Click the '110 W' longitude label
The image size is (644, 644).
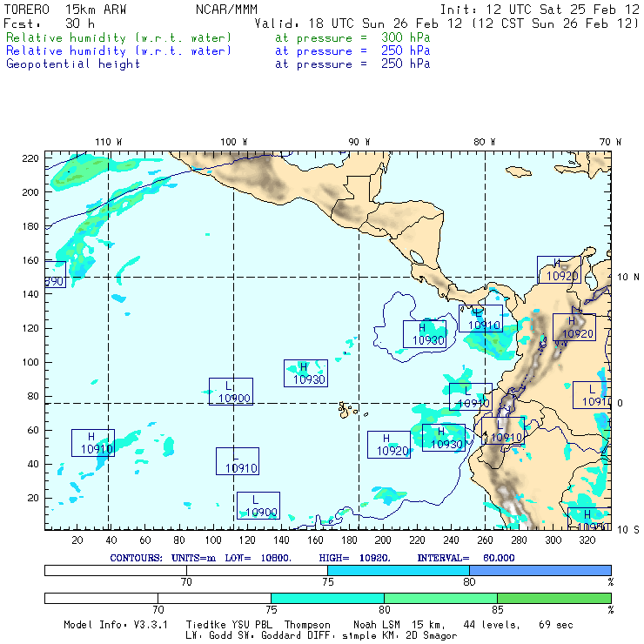click(109, 142)
